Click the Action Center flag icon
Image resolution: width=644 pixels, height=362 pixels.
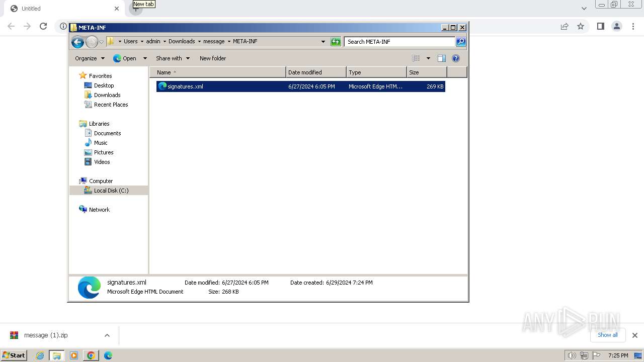[597, 355]
